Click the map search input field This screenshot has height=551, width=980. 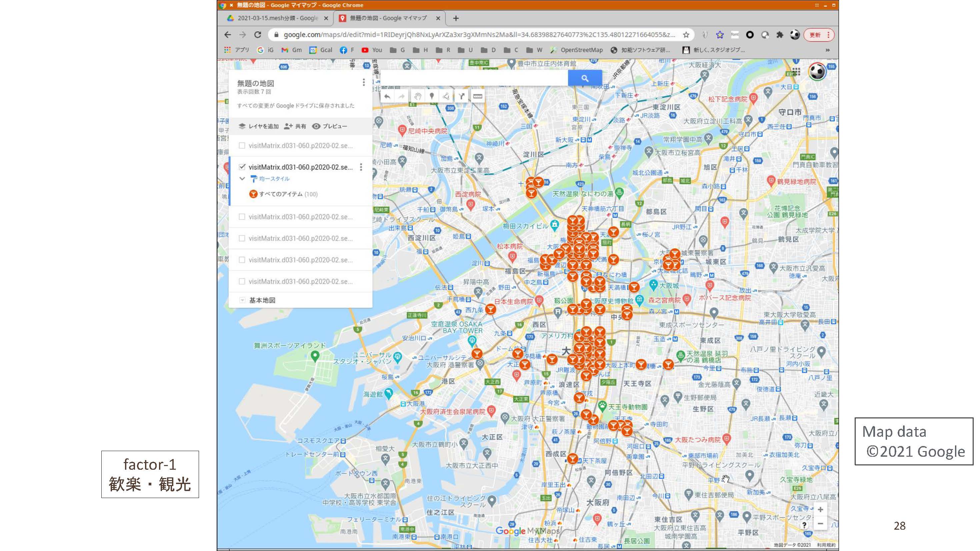pyautogui.click(x=474, y=78)
